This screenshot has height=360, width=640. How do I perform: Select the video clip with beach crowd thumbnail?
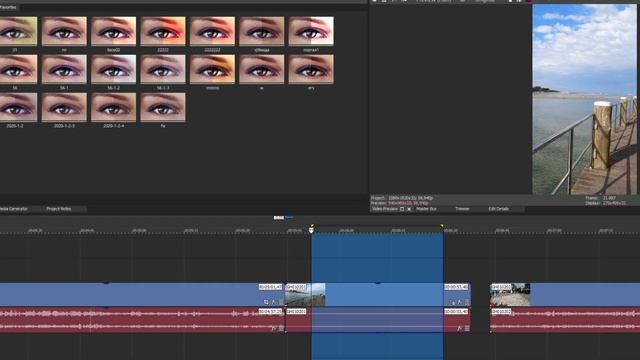point(565,295)
